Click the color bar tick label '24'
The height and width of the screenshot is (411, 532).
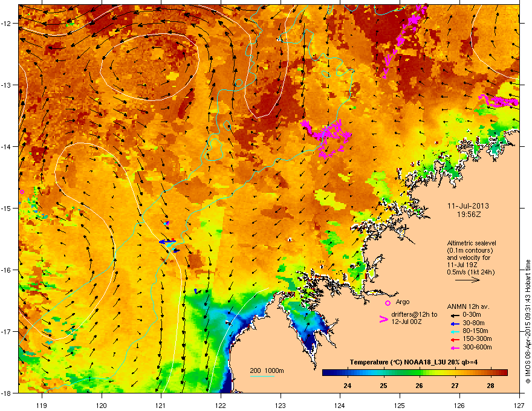[x=347, y=386]
